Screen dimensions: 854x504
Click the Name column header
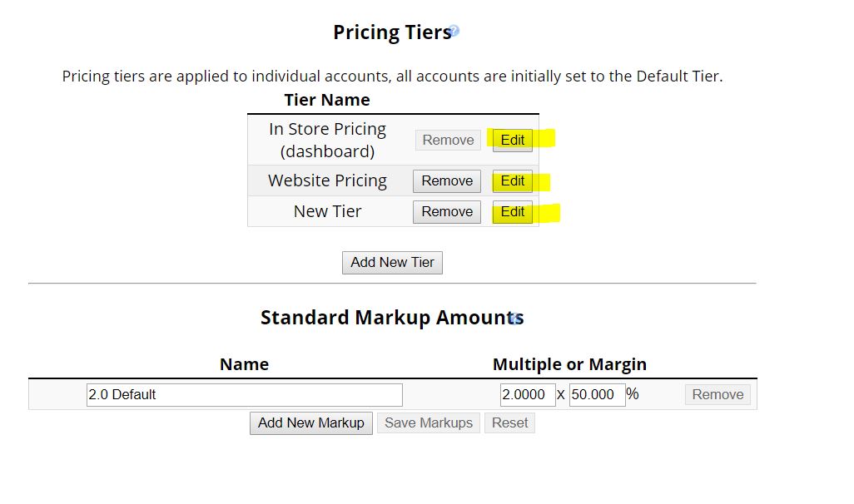(244, 364)
